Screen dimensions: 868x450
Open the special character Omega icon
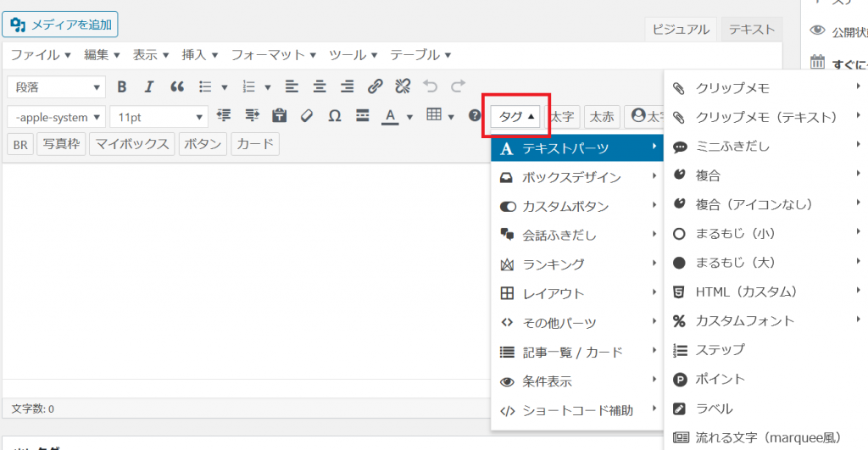[x=334, y=116]
